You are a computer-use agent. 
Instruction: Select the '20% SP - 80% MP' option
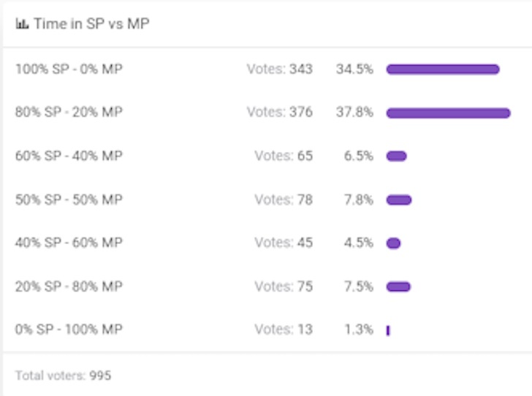pos(69,286)
